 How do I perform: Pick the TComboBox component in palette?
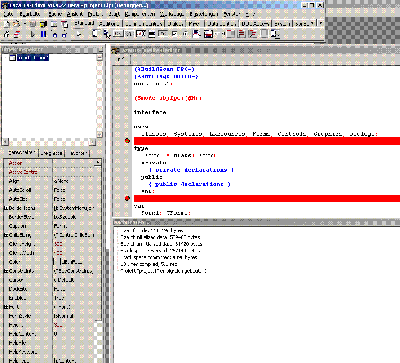(x=209, y=33)
